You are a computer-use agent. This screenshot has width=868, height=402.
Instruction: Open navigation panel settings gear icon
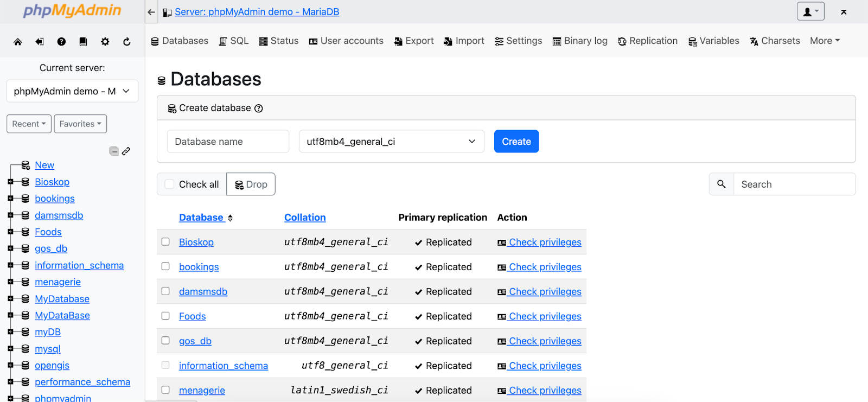pyautogui.click(x=105, y=42)
